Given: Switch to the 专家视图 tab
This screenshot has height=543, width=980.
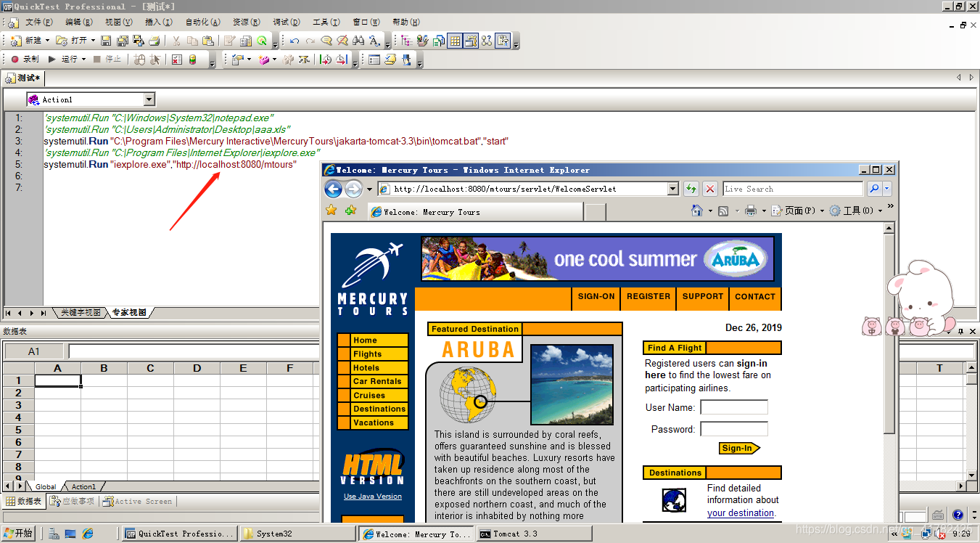Looking at the screenshot, I should (129, 313).
